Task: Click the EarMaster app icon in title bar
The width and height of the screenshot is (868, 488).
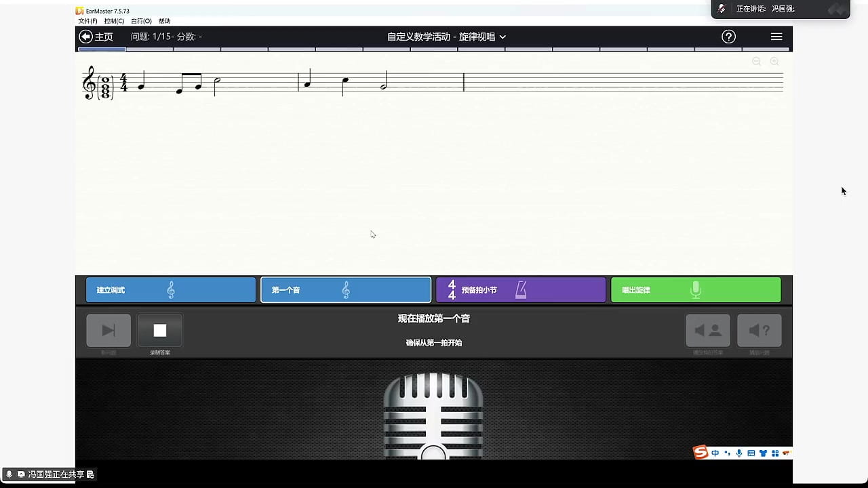Action: point(80,11)
